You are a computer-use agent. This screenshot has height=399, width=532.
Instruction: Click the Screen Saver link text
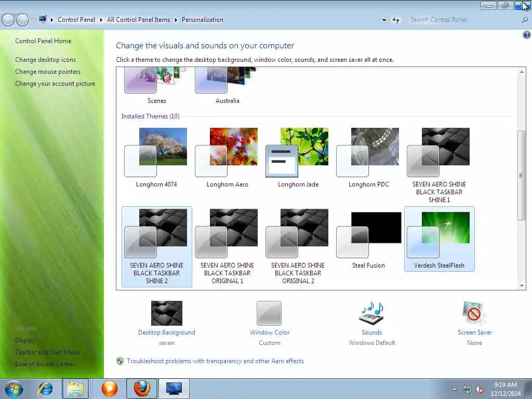tap(475, 332)
